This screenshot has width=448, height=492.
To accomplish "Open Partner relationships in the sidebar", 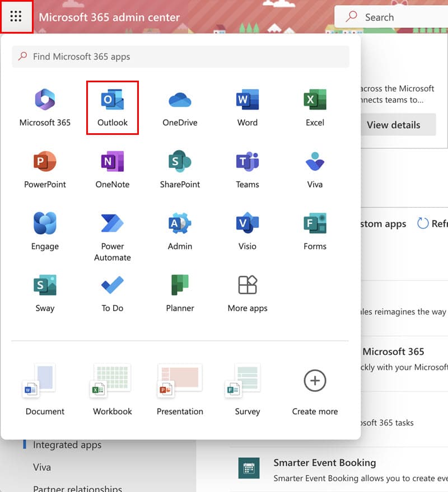I will 77,488.
